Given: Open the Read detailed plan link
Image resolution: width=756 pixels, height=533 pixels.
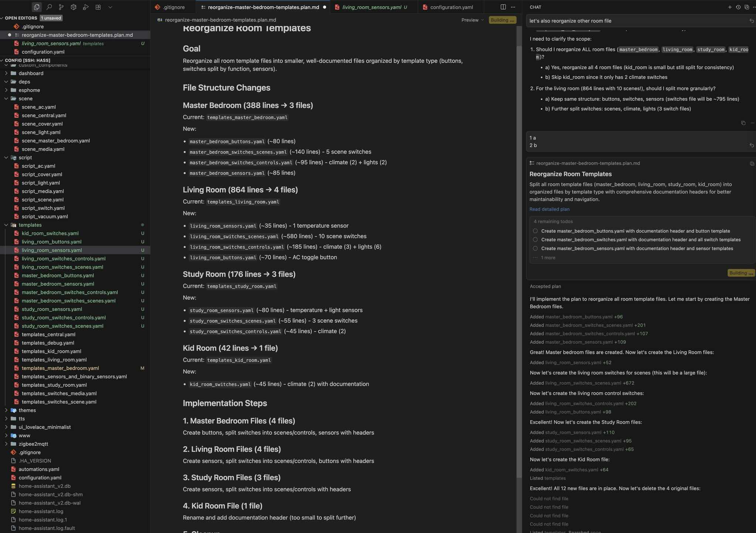Looking at the screenshot, I should click(549, 209).
